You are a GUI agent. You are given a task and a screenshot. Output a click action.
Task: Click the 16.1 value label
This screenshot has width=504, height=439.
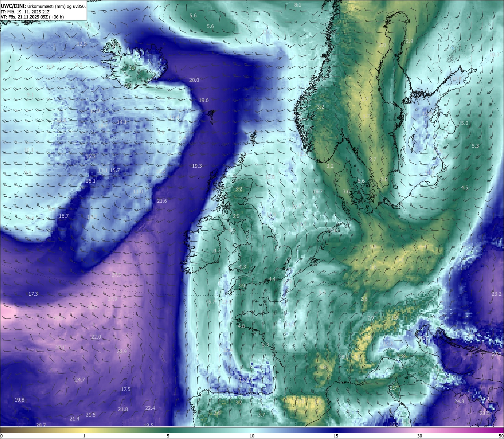click(91, 181)
